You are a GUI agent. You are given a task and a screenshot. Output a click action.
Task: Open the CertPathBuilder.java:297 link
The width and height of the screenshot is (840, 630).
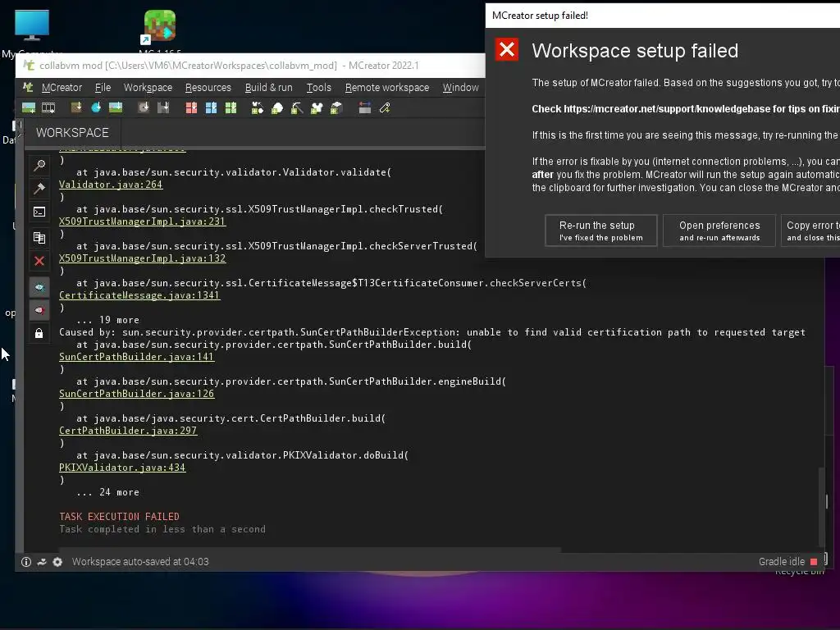coord(128,431)
